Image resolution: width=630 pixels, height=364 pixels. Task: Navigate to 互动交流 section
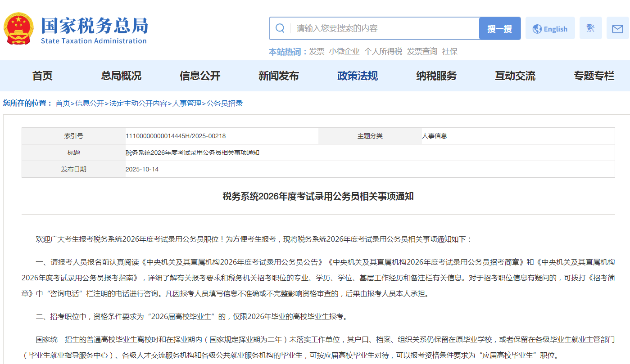515,76
